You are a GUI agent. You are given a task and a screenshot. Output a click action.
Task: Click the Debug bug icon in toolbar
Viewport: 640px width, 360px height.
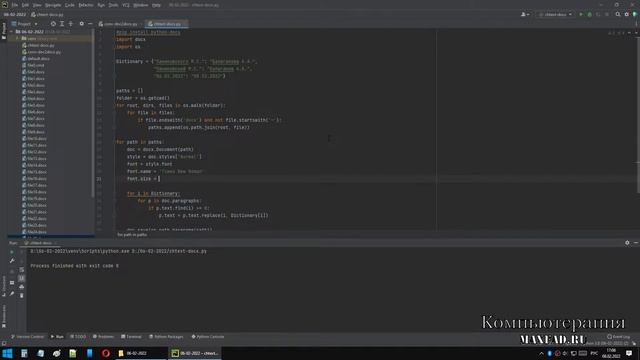(589, 14)
